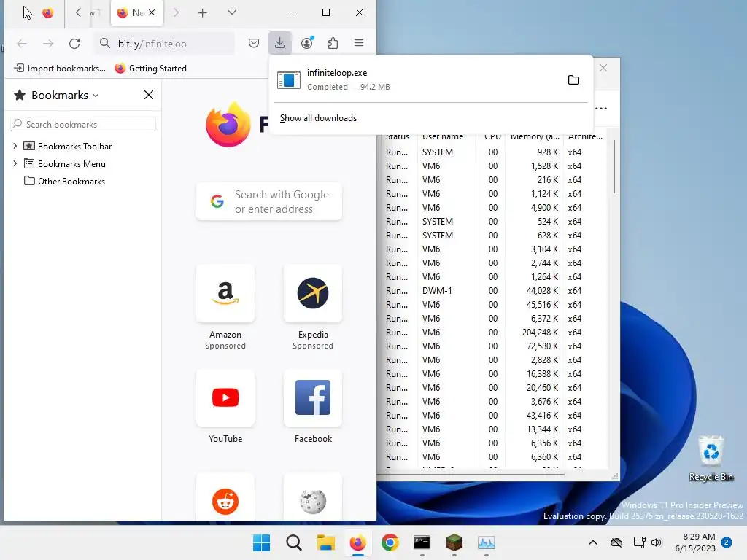Close the Bookmarks sidebar
The width and height of the screenshot is (747, 560).
(x=149, y=95)
